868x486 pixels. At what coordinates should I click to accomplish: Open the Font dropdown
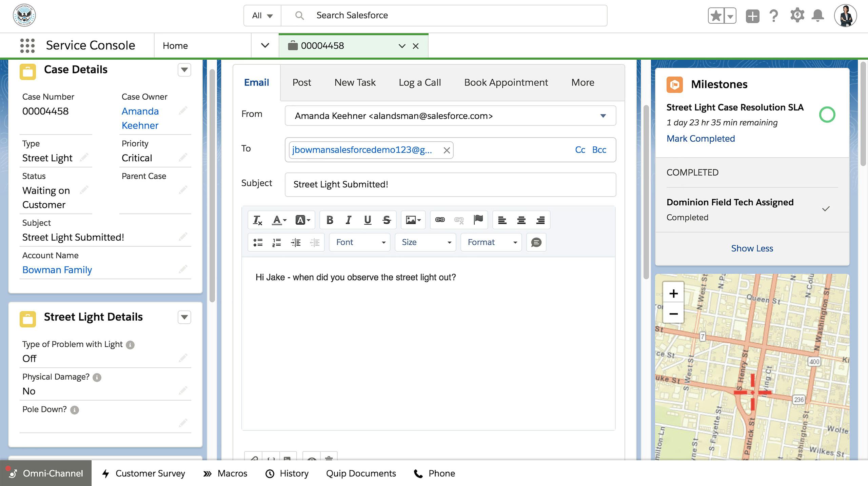click(x=360, y=242)
